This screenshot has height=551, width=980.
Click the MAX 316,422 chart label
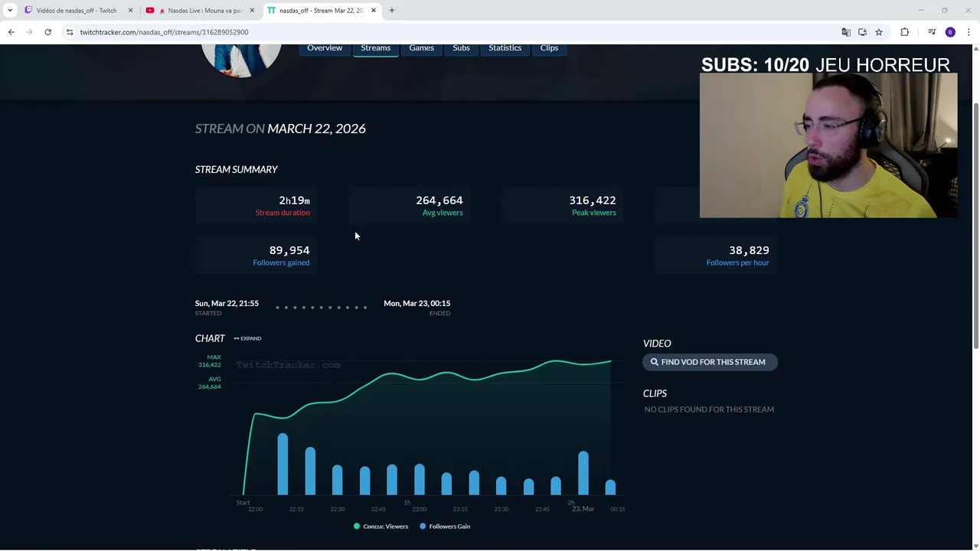(210, 361)
